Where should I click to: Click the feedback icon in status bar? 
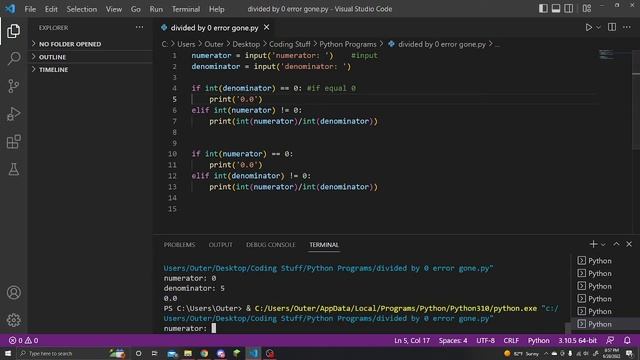click(610, 340)
